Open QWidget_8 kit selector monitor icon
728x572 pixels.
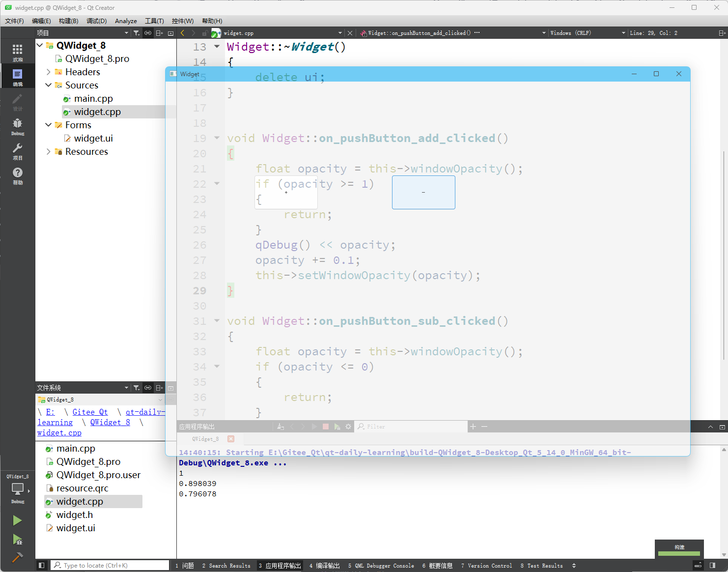pyautogui.click(x=17, y=489)
